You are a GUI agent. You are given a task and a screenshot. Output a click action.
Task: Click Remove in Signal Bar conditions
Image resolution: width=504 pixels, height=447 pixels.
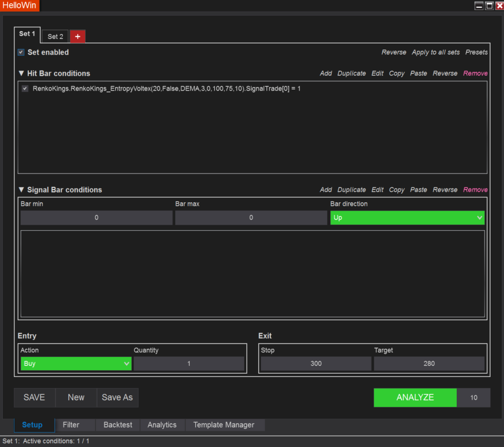tap(475, 190)
